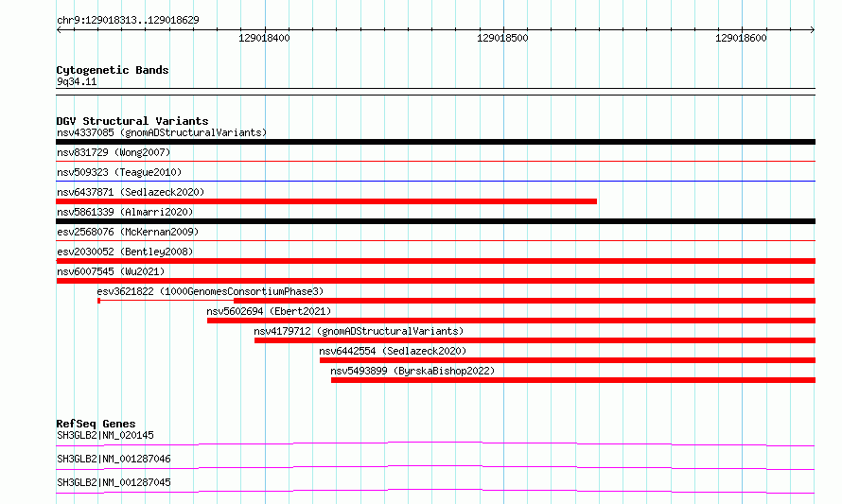Click the right arrow of the ruler
The height and width of the screenshot is (504, 842).
(813, 30)
